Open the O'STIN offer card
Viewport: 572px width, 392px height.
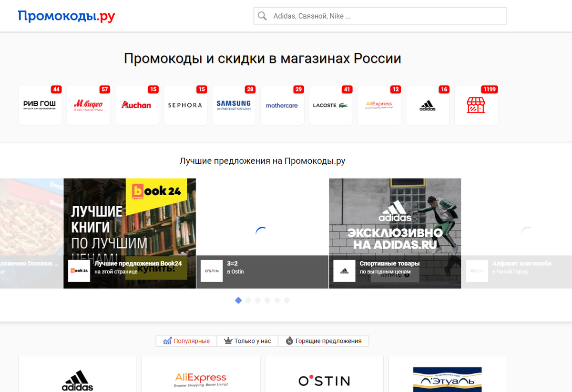pyautogui.click(x=324, y=374)
